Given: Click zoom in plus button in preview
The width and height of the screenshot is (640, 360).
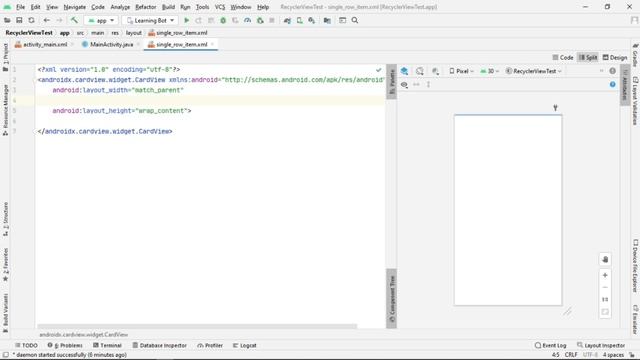Looking at the screenshot, I should pos(605,275).
